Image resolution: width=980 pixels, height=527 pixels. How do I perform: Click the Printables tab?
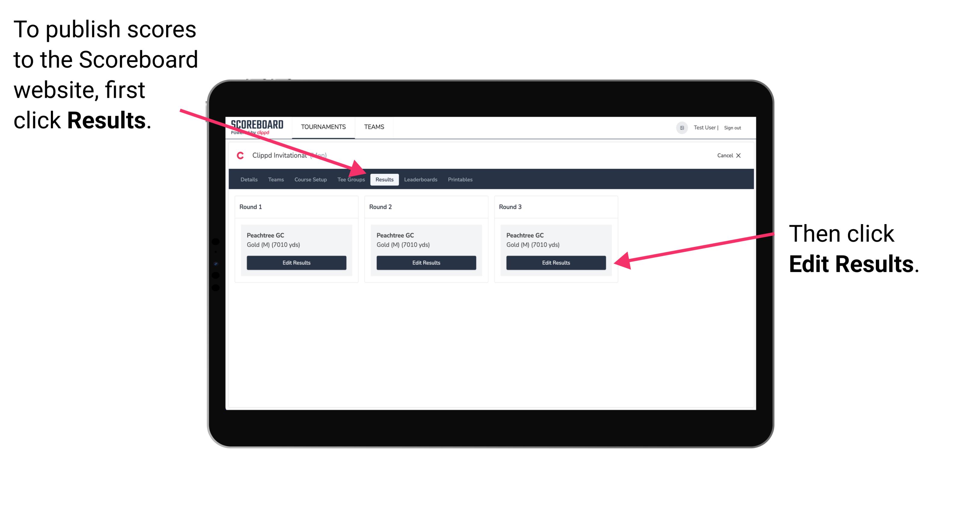click(459, 179)
